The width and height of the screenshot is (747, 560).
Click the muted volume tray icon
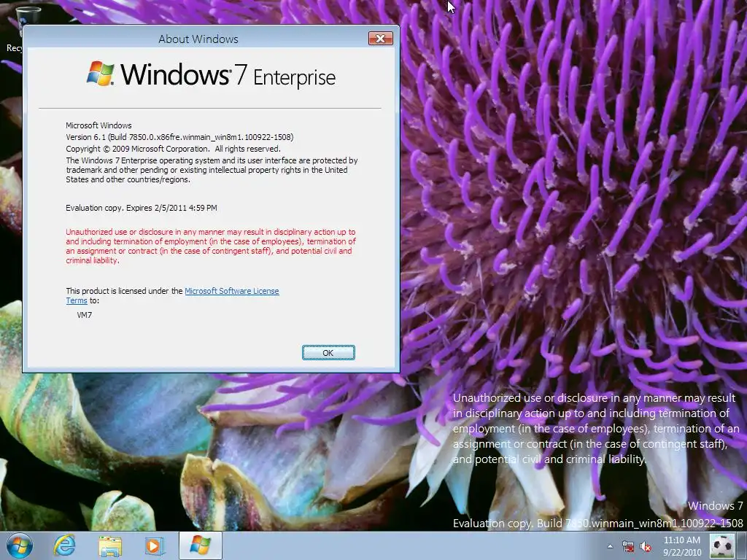[646, 546]
